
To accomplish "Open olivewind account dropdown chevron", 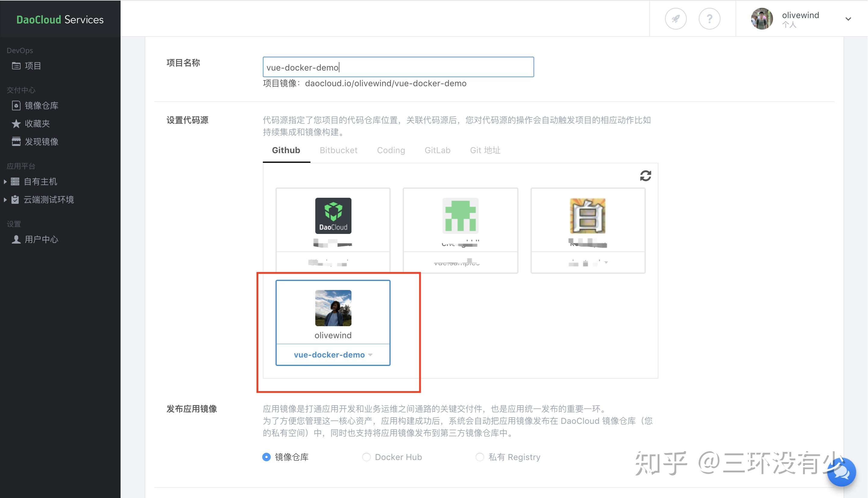I will 848,19.
